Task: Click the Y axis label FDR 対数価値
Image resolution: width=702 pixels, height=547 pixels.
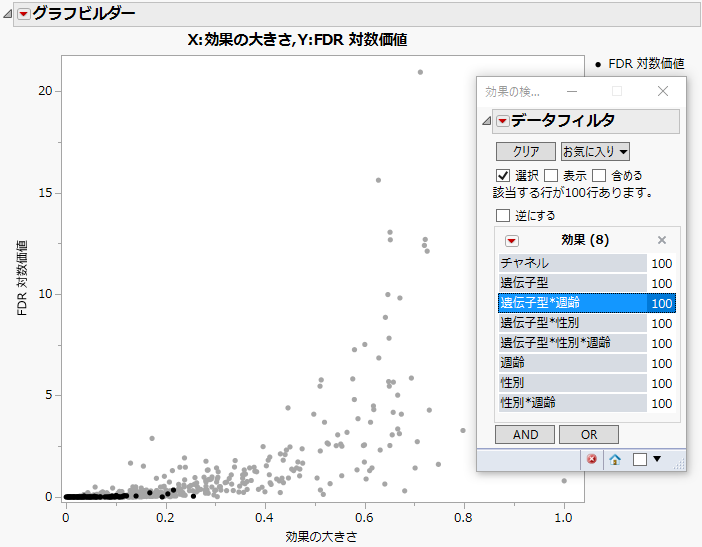Action: pyautogui.click(x=22, y=278)
